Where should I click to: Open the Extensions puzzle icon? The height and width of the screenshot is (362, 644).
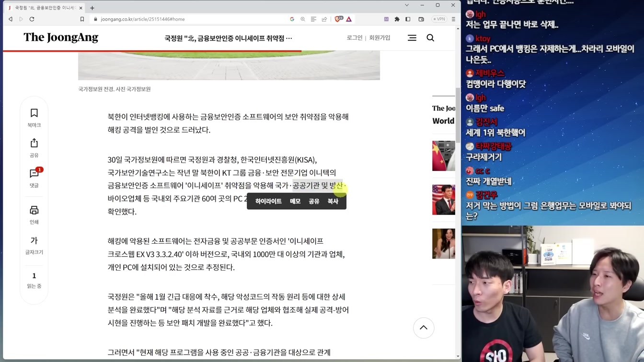pos(397,19)
